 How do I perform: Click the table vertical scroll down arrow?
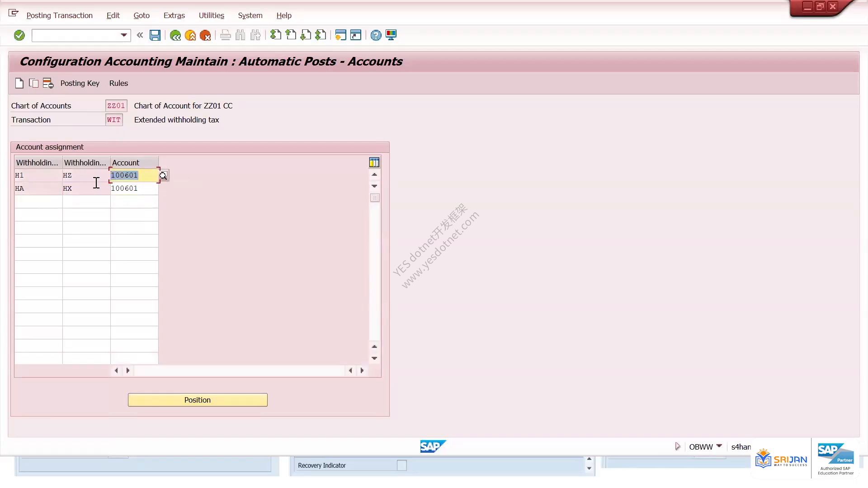[x=374, y=358]
